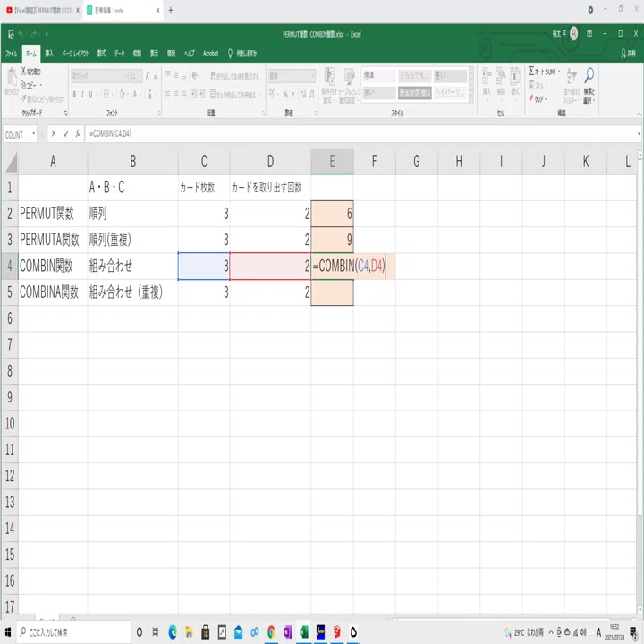Click the Enter checkmark in formula bar
The image size is (644, 644).
click(x=65, y=134)
